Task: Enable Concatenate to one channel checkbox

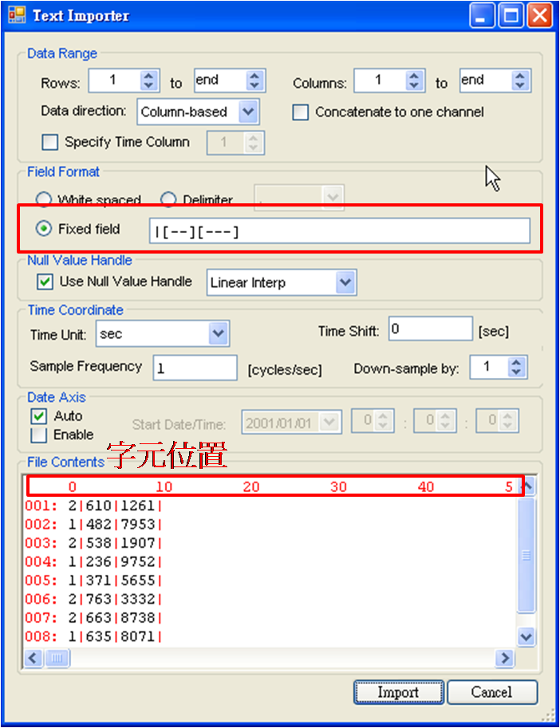Action: [x=301, y=112]
